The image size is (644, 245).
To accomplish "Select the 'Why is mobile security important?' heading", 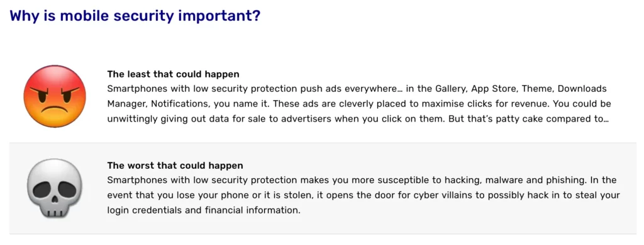I will tap(135, 16).
